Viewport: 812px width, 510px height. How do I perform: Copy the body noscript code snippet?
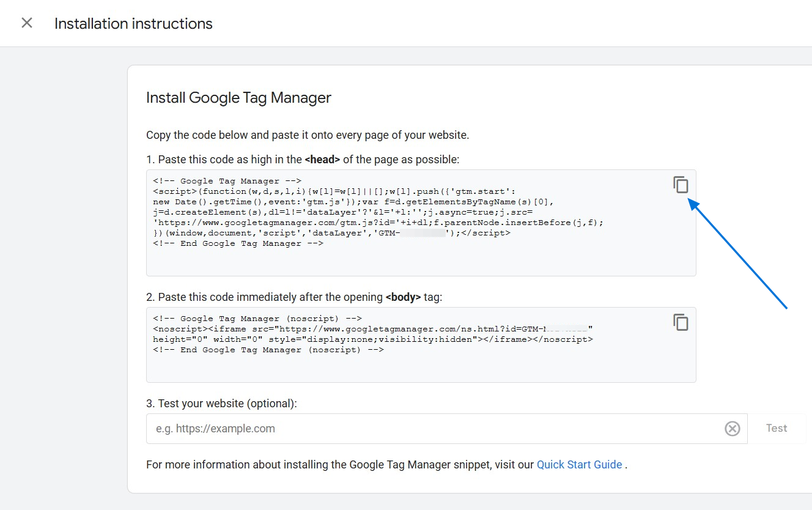681,322
